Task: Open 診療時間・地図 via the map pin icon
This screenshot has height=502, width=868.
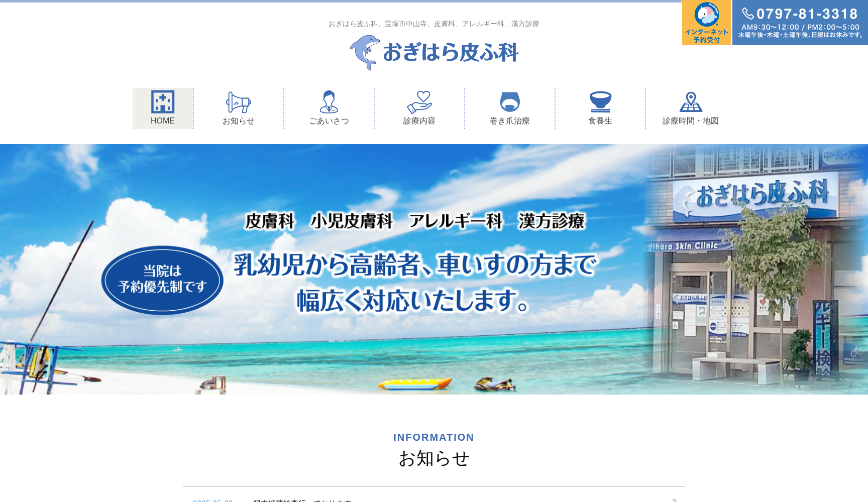Action: [690, 102]
